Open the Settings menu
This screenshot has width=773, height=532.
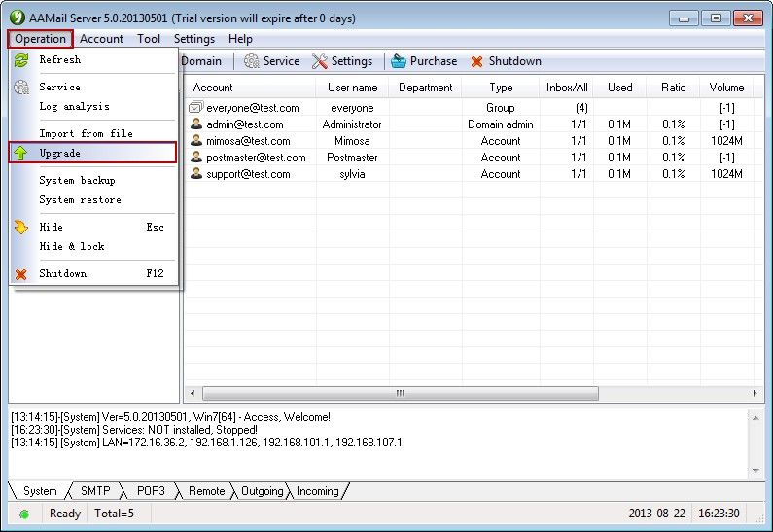click(x=194, y=39)
